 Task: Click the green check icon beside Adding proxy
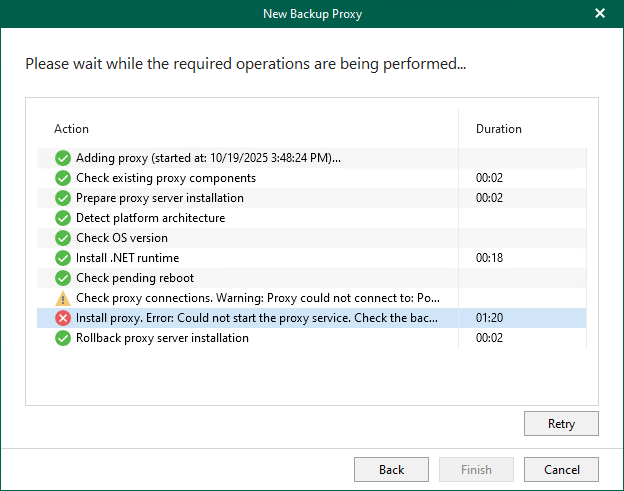(x=63, y=158)
